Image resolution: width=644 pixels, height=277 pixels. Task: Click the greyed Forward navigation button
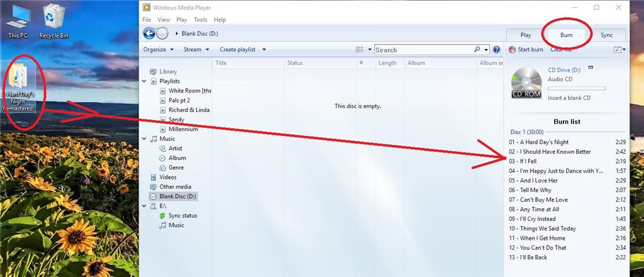162,33
